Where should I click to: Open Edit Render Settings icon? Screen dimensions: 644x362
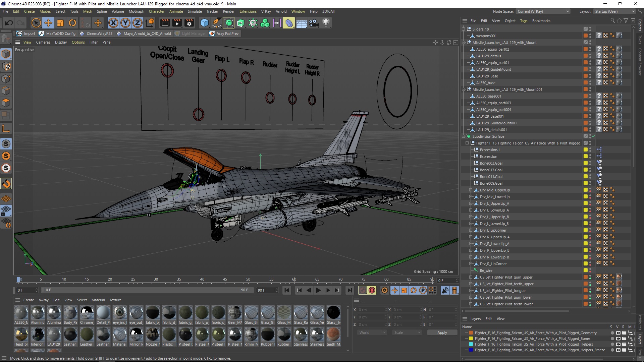[190, 23]
